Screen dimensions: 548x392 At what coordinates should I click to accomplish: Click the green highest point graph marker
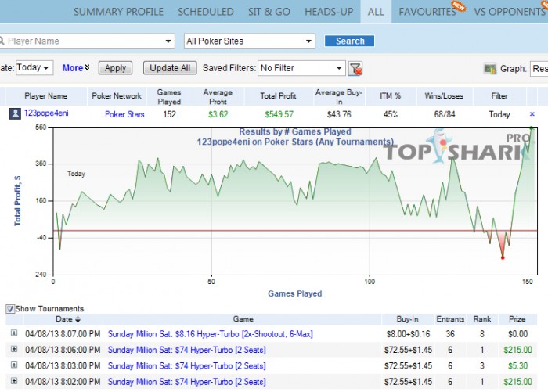pos(532,128)
